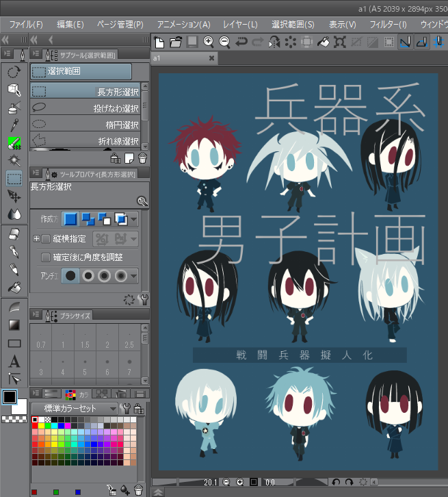Select the green Decoration brush tool
This screenshot has width=448, height=497.
[x=14, y=143]
